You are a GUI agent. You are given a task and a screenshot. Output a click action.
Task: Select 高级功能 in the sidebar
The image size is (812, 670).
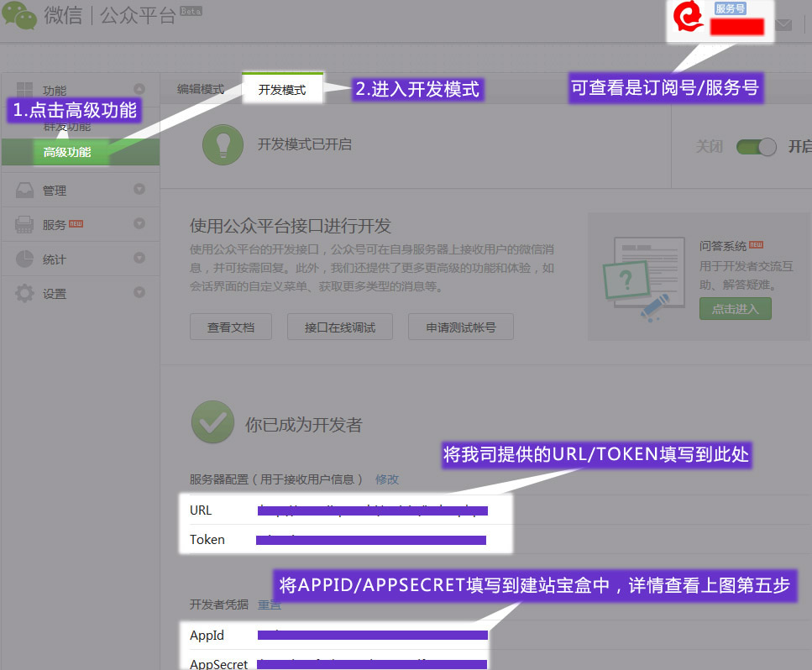tap(67, 152)
